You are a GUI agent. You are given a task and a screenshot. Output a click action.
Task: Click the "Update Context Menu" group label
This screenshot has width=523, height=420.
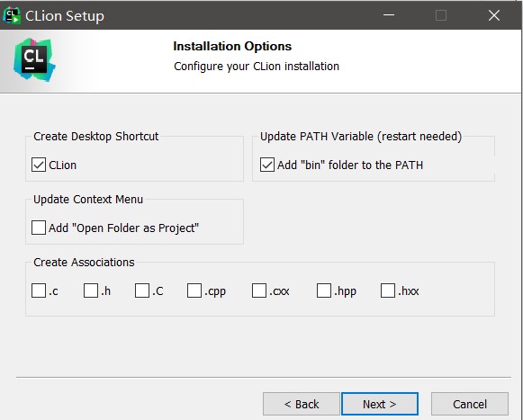point(88,200)
